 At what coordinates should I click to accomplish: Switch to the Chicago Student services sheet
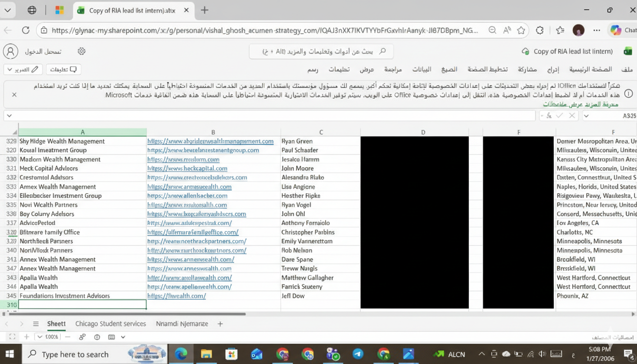coord(110,324)
